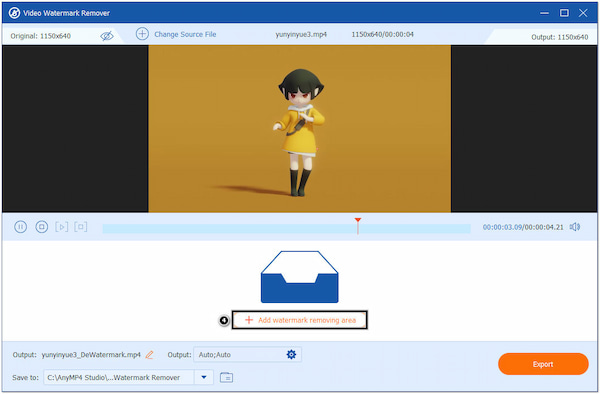Click the red playhead marker on timeline
This screenshot has width=600, height=394.
[358, 226]
